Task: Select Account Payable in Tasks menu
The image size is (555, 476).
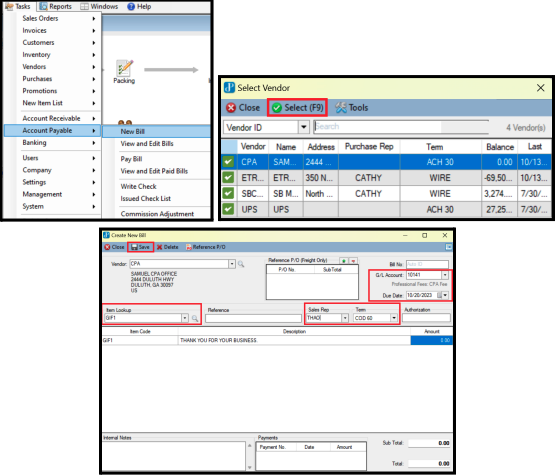Action: click(52, 130)
